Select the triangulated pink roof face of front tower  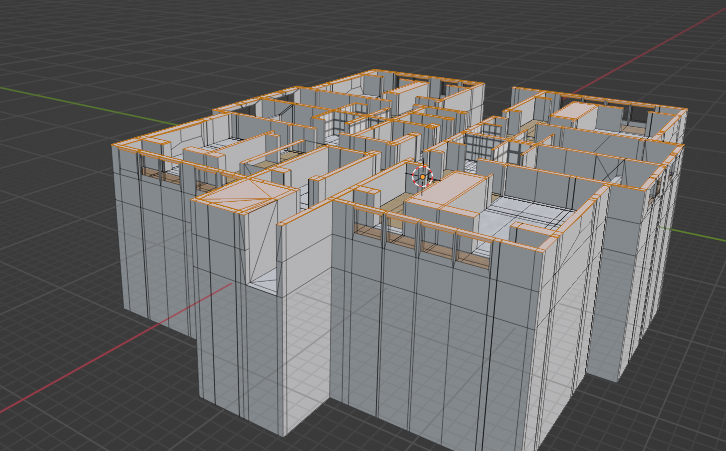tap(246, 194)
